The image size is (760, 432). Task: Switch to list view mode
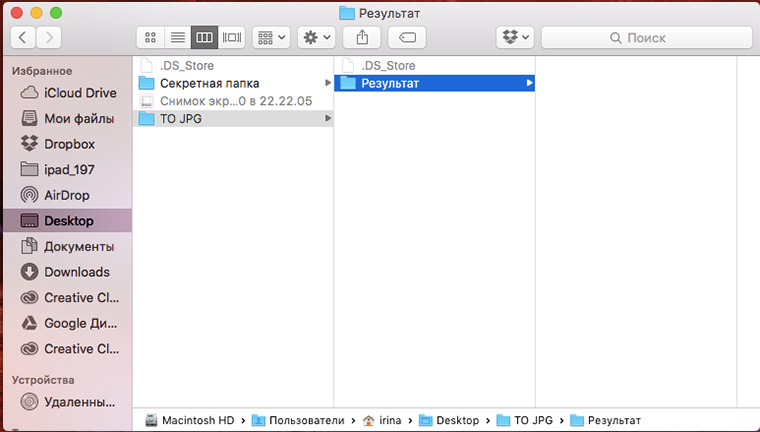(178, 37)
